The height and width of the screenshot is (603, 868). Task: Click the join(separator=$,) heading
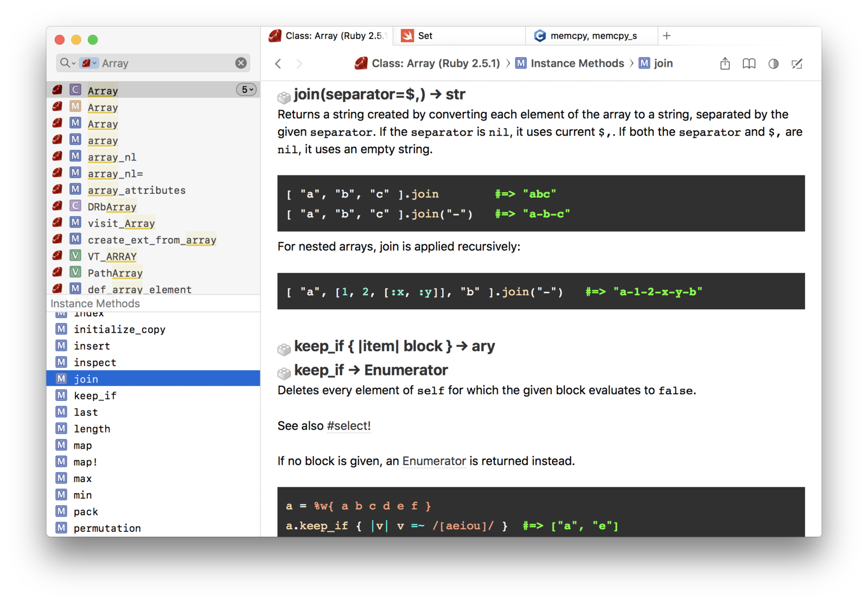pos(380,94)
